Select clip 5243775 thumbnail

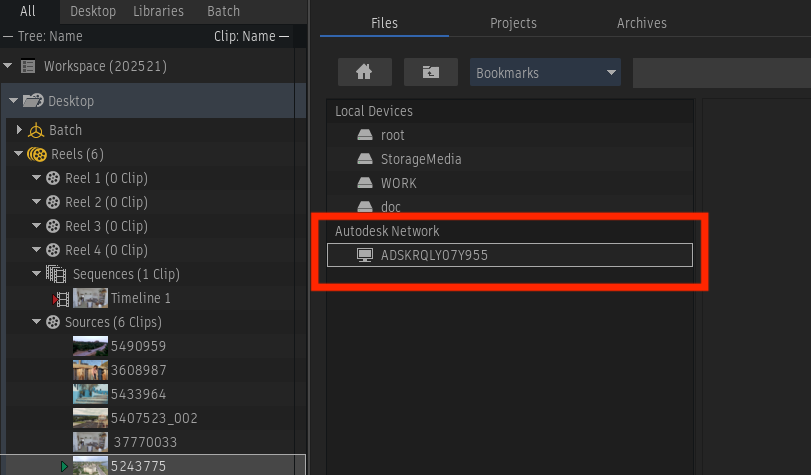pos(91,465)
